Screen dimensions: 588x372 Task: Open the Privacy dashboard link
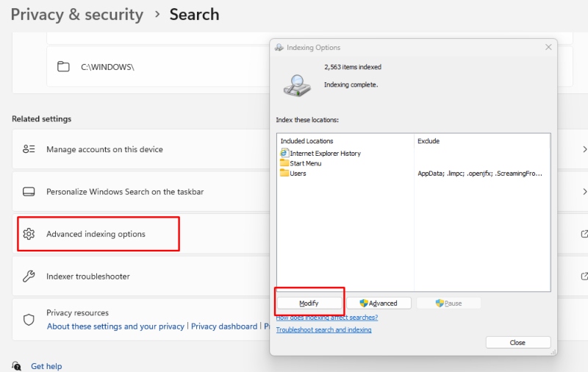(x=224, y=326)
